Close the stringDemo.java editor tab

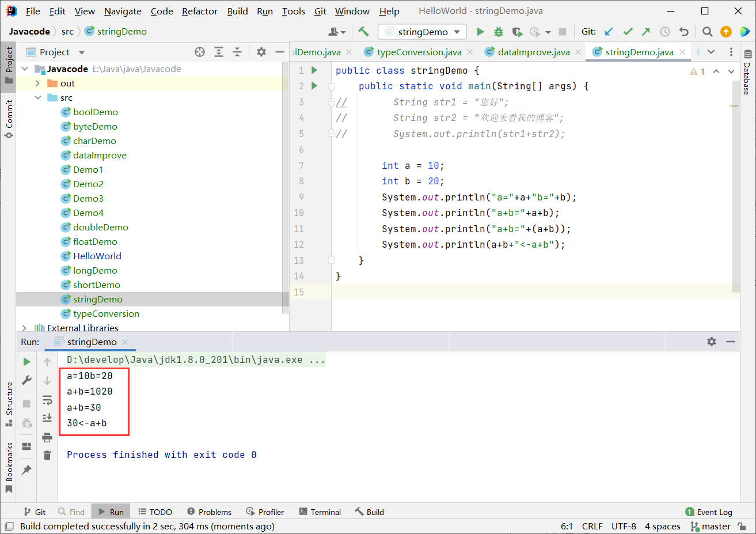tap(682, 52)
